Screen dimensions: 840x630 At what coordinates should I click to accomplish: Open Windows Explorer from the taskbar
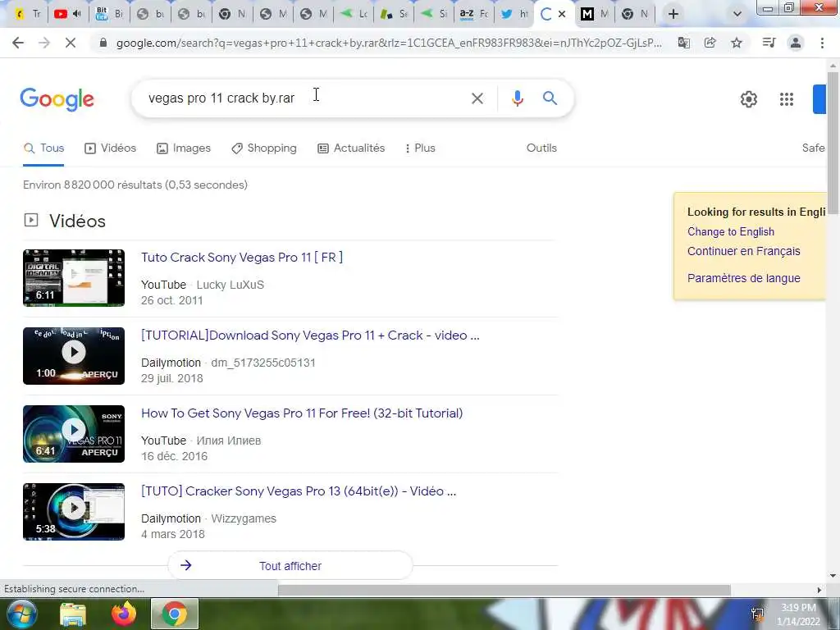73,614
